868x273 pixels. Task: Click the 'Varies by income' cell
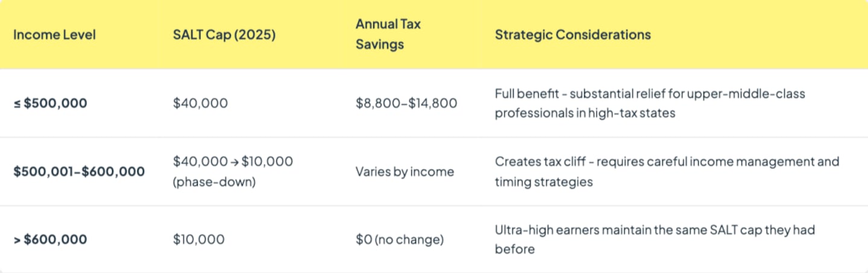[404, 172]
